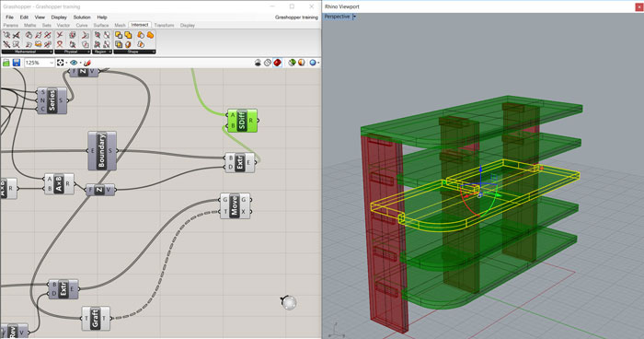Pick the red Curve | Self intersection icon
644x339 pixels.
60,44
